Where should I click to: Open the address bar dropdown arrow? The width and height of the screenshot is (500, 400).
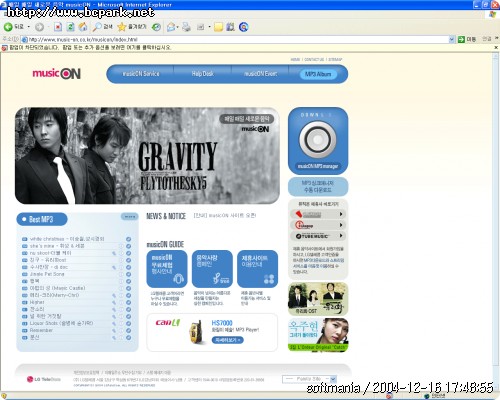coord(452,39)
